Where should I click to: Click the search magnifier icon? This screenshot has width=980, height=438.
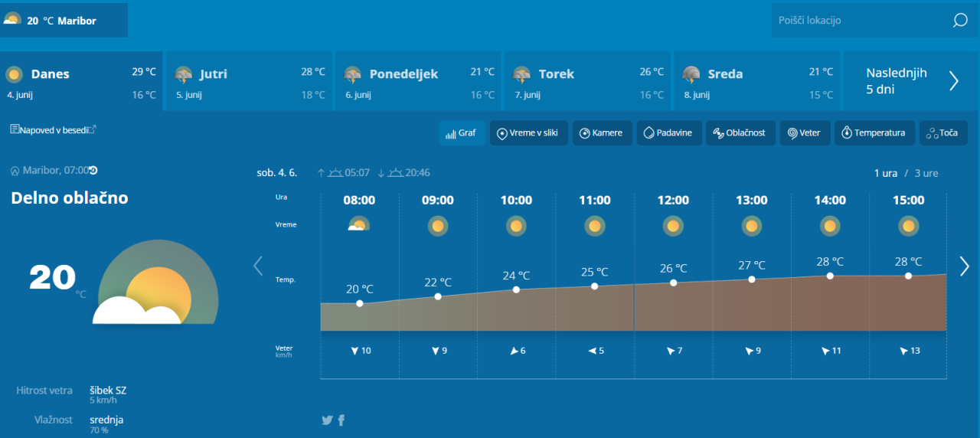tap(960, 21)
